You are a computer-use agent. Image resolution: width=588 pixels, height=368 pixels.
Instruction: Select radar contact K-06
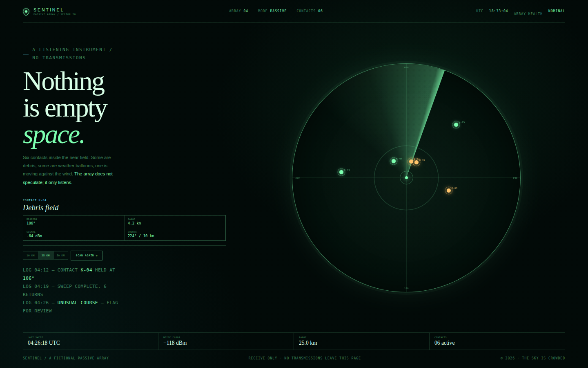(x=394, y=161)
